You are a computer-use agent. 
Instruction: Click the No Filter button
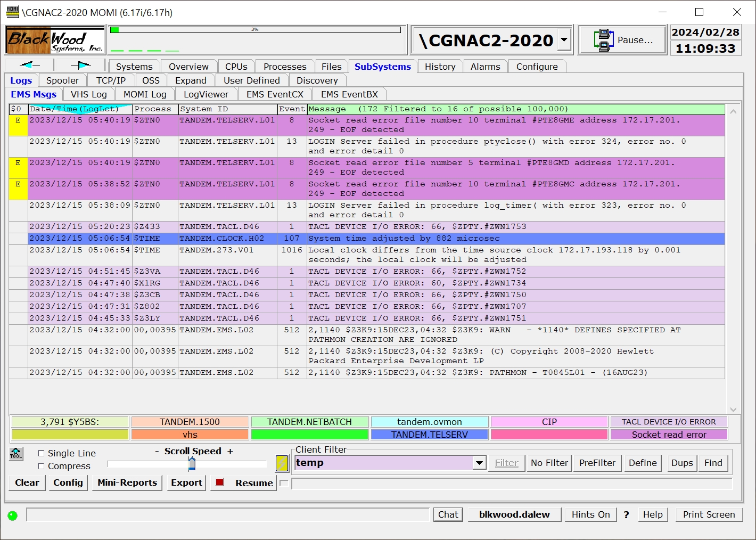click(549, 463)
